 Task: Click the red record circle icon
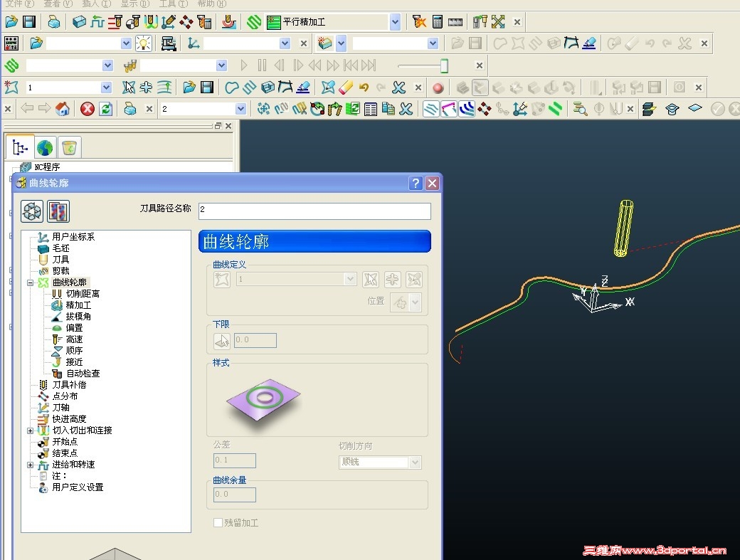(438, 88)
